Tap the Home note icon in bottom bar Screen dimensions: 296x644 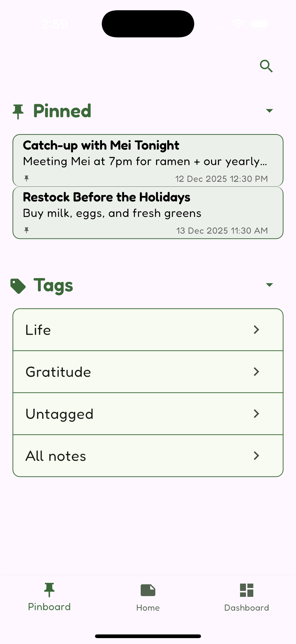pyautogui.click(x=148, y=590)
